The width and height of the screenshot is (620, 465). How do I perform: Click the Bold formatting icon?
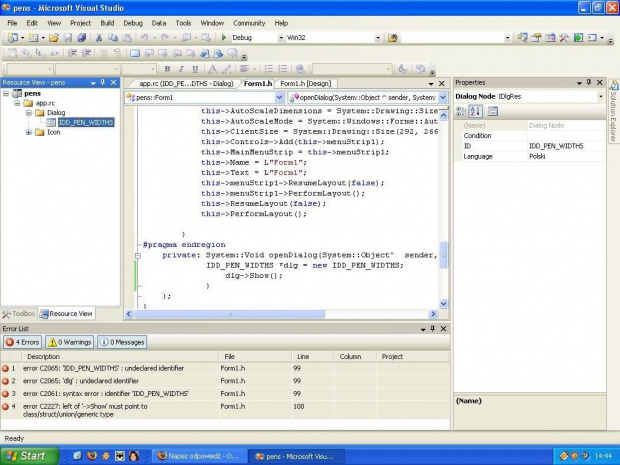pyautogui.click(x=167, y=68)
